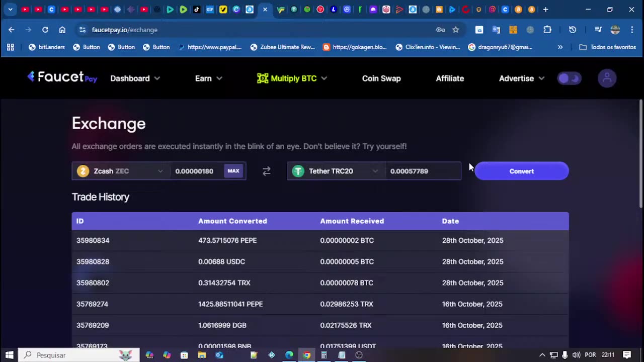Click the 0.02175526 TRX received cell
644x362 pixels.
click(x=346, y=325)
